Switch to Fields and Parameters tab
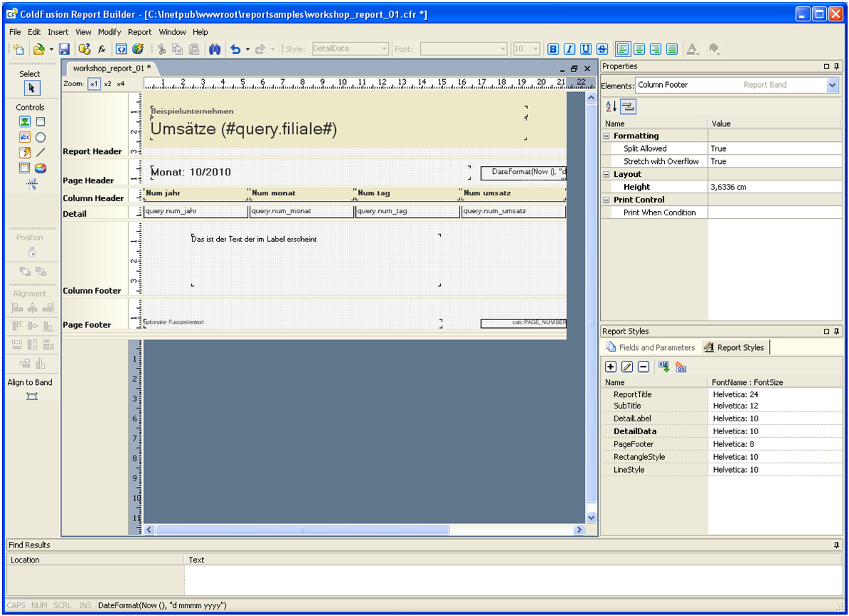The height and width of the screenshot is (616, 849). pyautogui.click(x=650, y=347)
